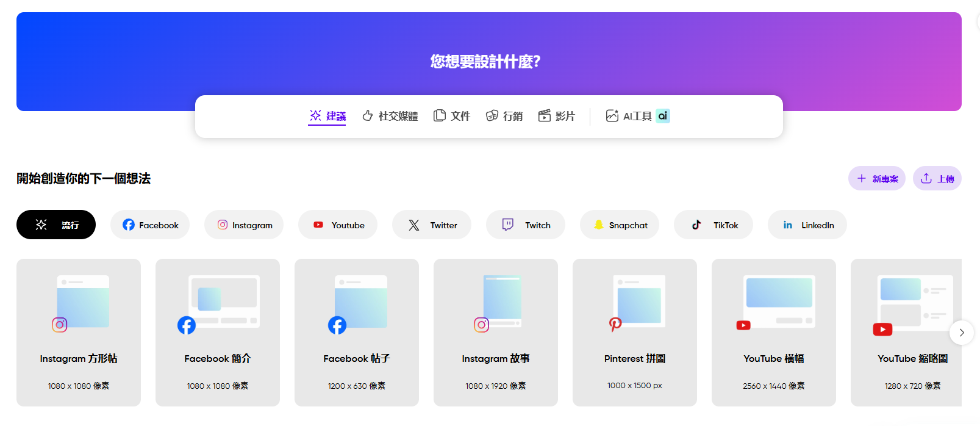
Task: Click the Facebook badge on 帖子 card
Action: 337,325
